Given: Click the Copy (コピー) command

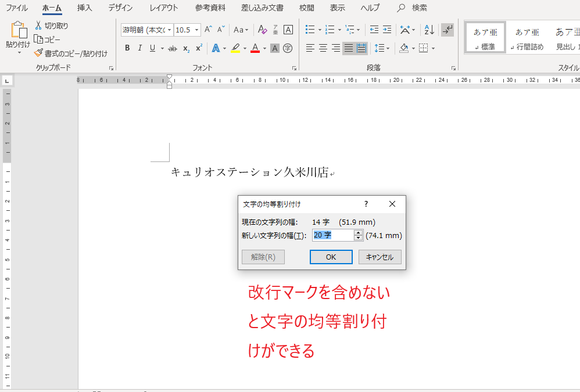Looking at the screenshot, I should [47, 39].
